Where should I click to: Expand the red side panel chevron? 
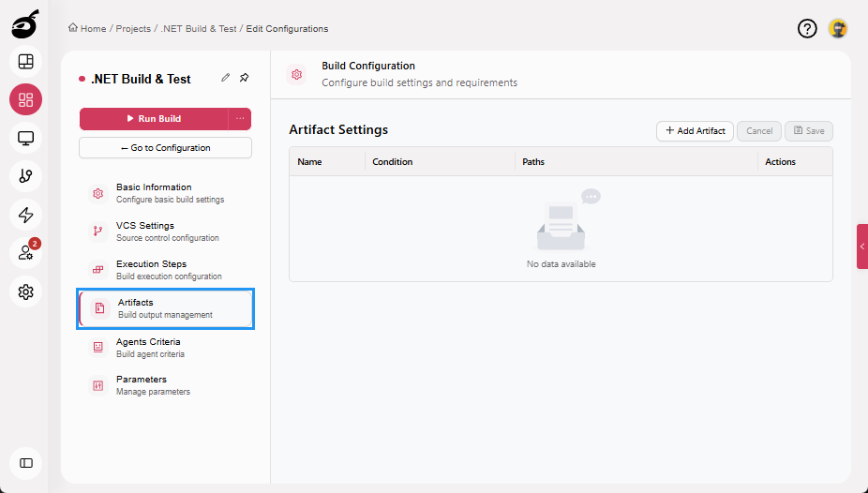[862, 246]
